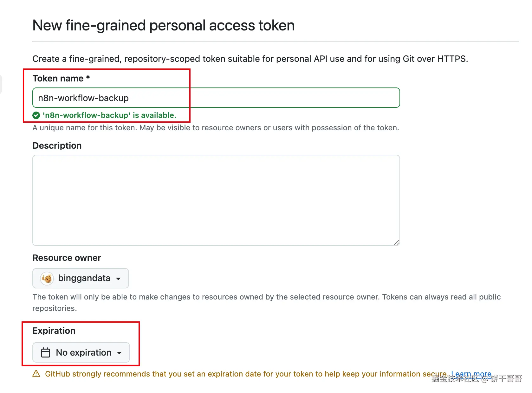Click the green availability checkmark icon
This screenshot has height=393, width=532.
[x=36, y=115]
